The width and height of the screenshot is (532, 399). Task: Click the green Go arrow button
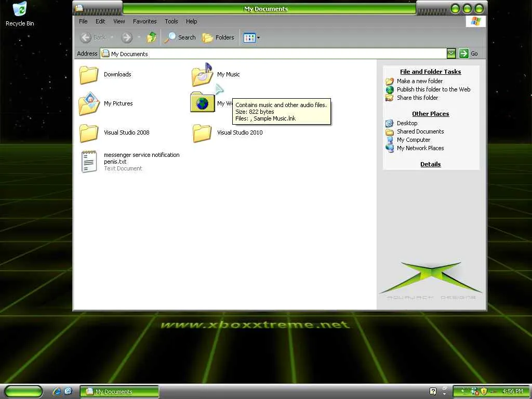[463, 54]
